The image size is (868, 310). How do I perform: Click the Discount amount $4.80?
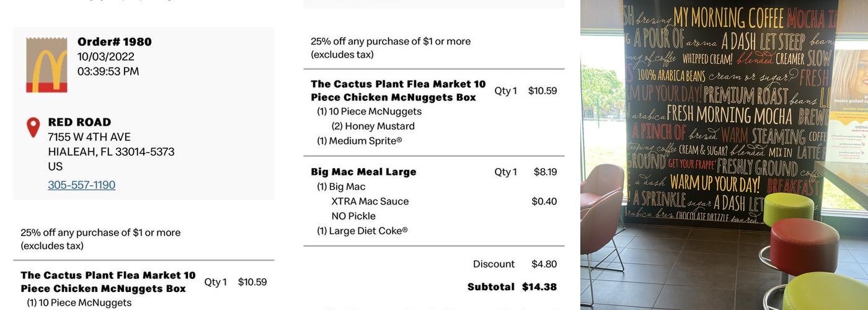(x=544, y=264)
